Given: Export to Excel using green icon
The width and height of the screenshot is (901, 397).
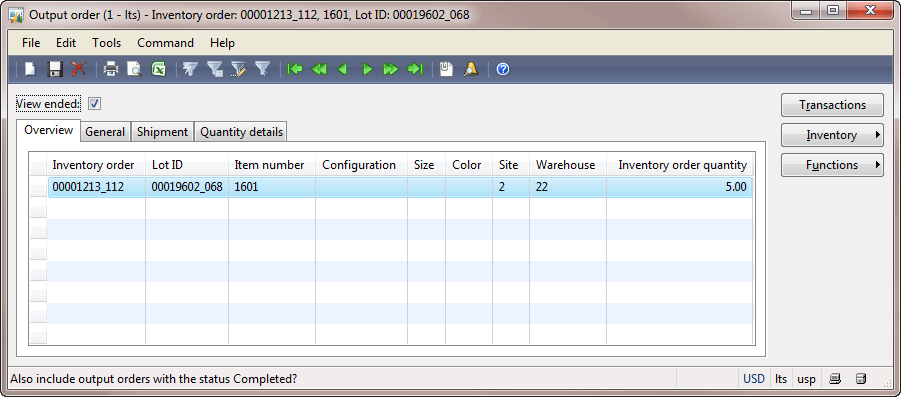Looking at the screenshot, I should coord(159,70).
